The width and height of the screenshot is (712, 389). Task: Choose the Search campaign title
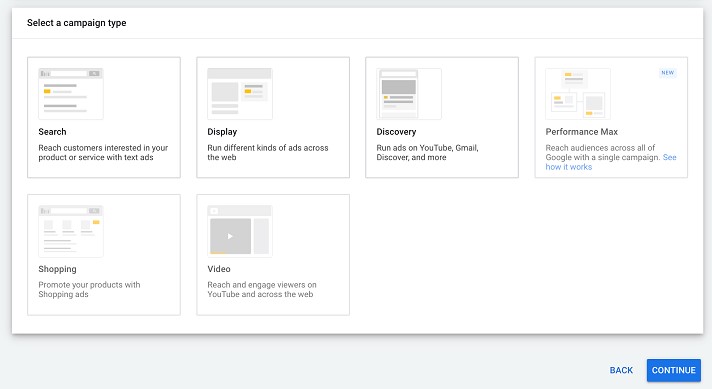point(52,132)
